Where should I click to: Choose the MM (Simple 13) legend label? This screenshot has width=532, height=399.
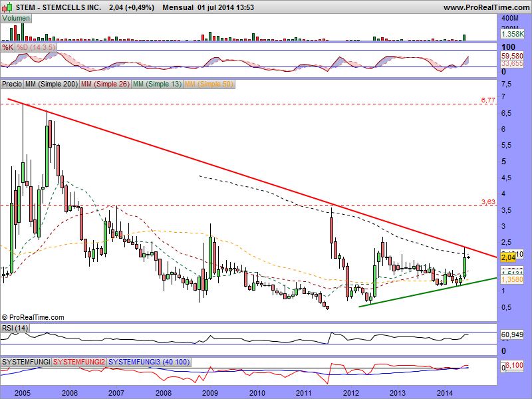click(x=157, y=84)
